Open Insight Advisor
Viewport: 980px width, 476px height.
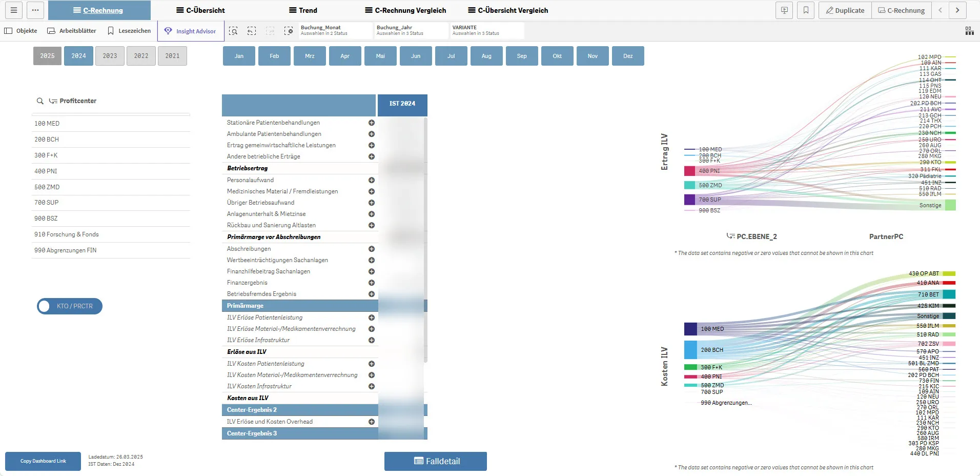[x=191, y=31]
